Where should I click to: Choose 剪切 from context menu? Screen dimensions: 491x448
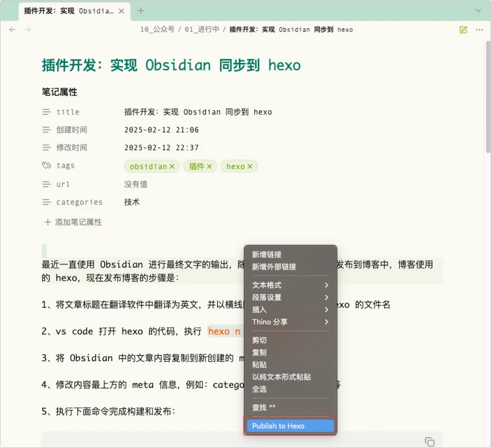[x=290, y=340]
